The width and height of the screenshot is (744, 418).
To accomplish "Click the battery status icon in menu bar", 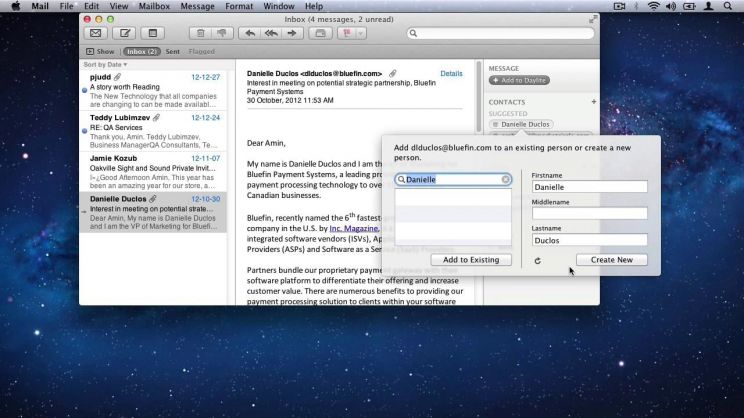I will point(689,6).
